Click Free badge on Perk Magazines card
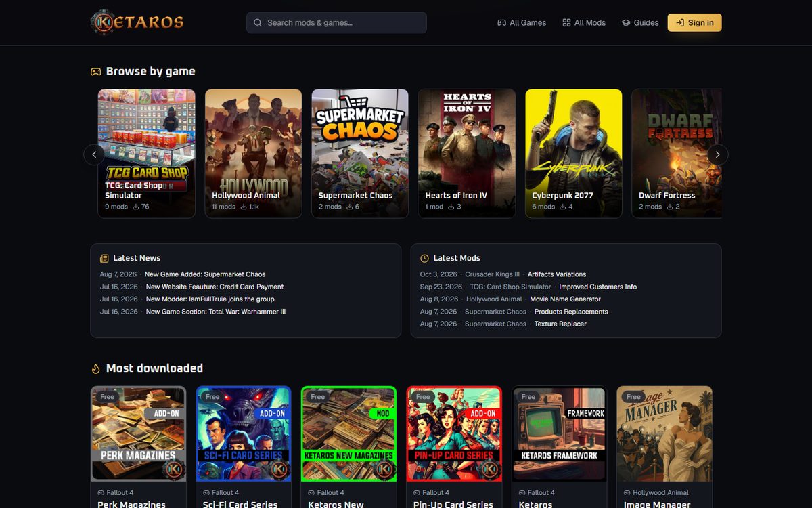 pyautogui.click(x=108, y=396)
